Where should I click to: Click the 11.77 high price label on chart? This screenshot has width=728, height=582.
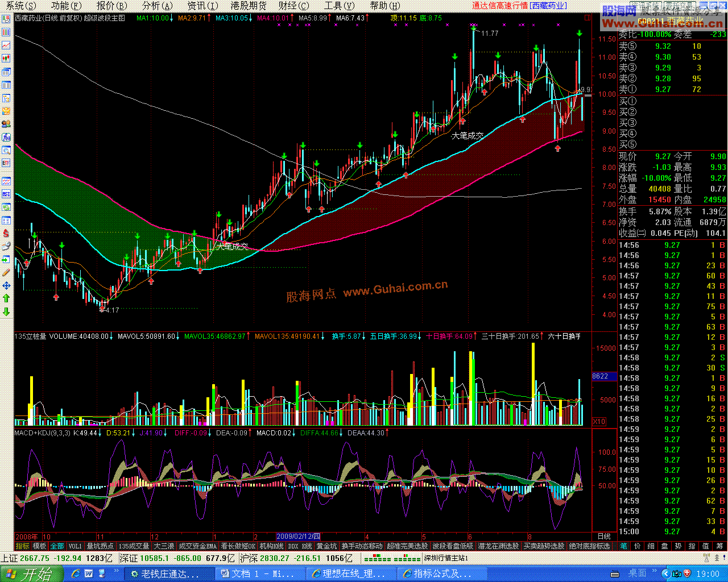pos(490,34)
